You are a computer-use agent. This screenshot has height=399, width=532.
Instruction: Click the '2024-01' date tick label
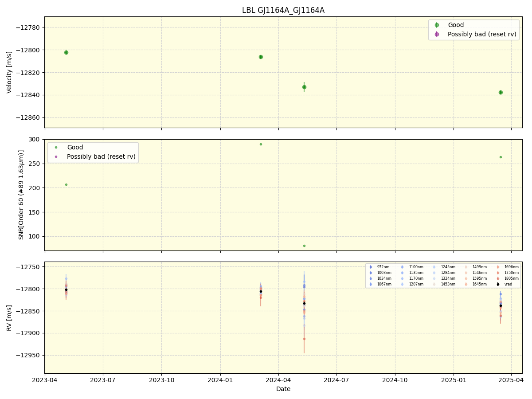(x=220, y=379)
